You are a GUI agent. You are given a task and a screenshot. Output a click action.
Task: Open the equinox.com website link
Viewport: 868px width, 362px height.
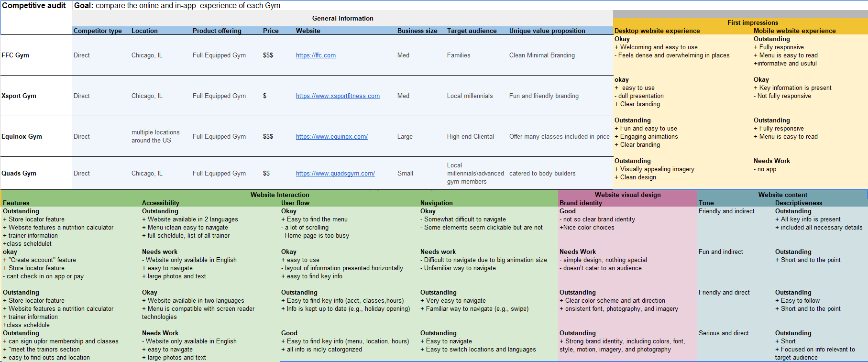tap(331, 136)
